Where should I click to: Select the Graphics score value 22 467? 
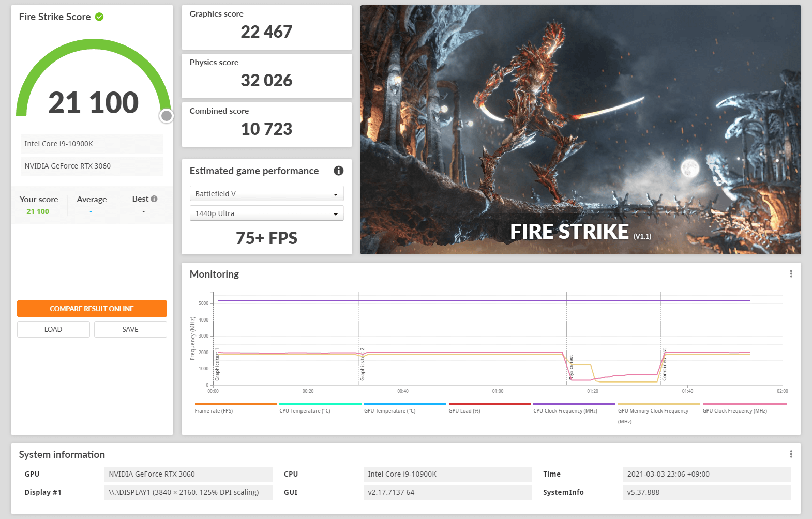pyautogui.click(x=266, y=32)
